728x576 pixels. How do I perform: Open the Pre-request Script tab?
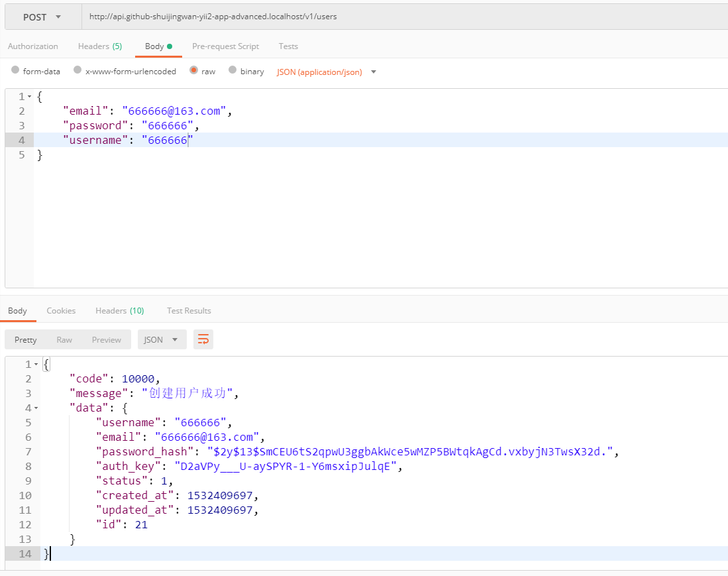click(225, 46)
